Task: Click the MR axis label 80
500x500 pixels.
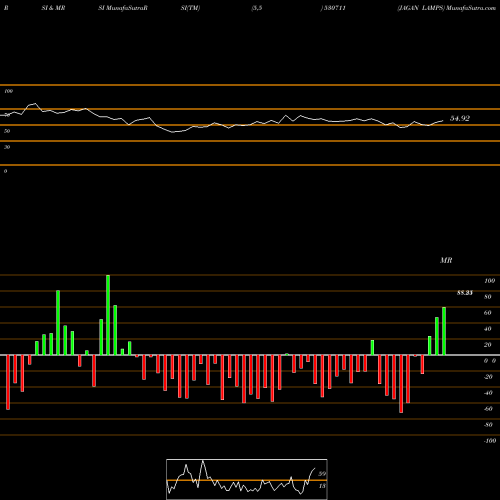Action: 488,297
